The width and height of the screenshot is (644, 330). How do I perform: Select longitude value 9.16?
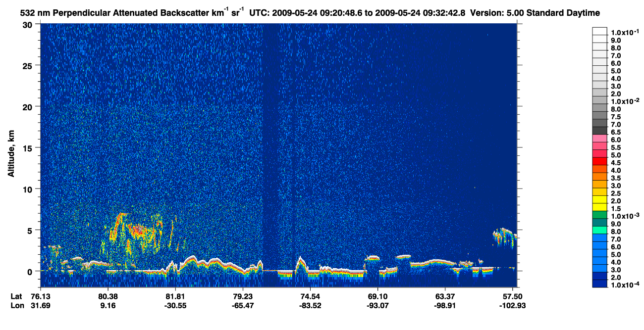click(108, 305)
